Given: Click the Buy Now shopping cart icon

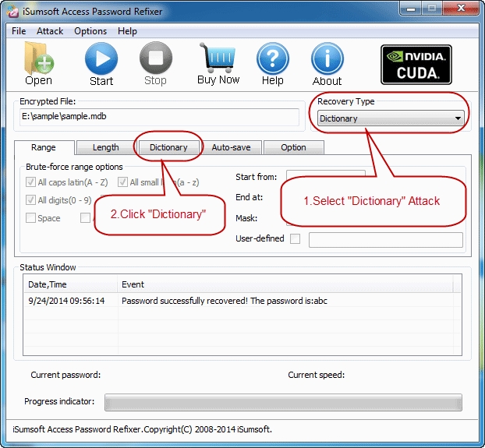Looking at the screenshot, I should click(x=218, y=64).
